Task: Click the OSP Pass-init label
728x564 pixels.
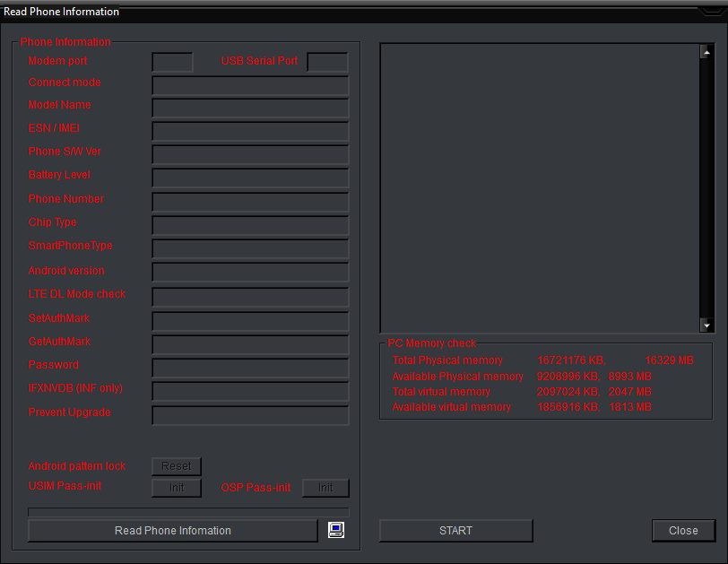Action: point(256,488)
